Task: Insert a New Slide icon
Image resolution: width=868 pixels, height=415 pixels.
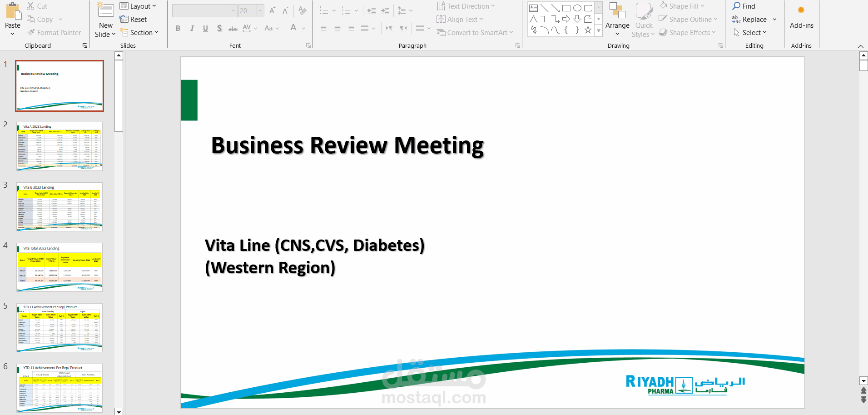Action: pos(106,11)
